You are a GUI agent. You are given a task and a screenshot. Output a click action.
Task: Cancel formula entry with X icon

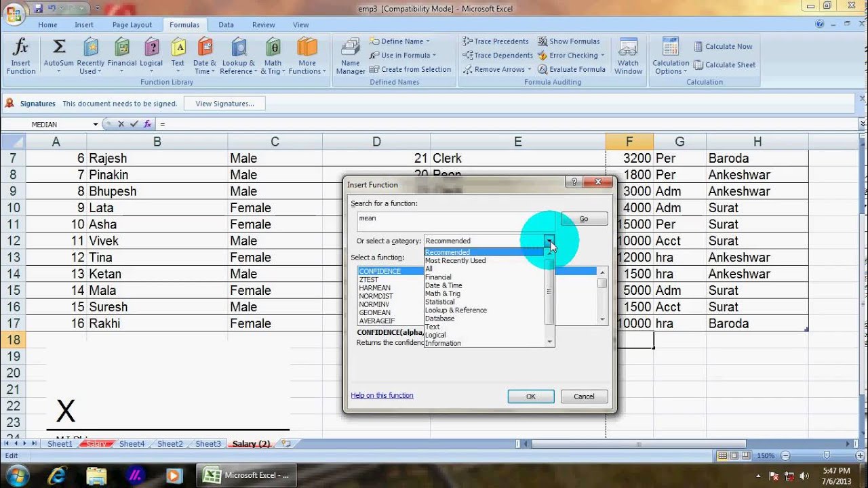(121, 124)
